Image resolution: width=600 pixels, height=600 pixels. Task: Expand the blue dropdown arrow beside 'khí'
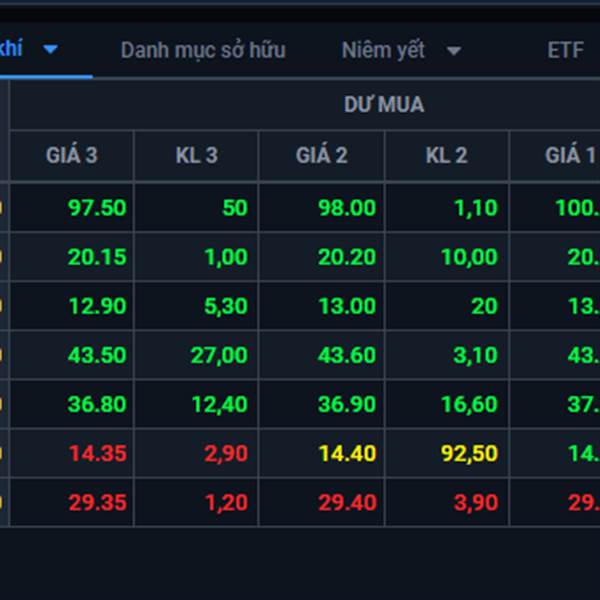pyautogui.click(x=50, y=49)
